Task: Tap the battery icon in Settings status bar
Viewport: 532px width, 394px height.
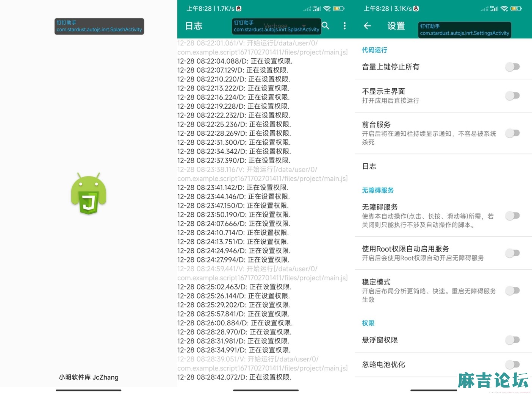Action: tap(516, 8)
